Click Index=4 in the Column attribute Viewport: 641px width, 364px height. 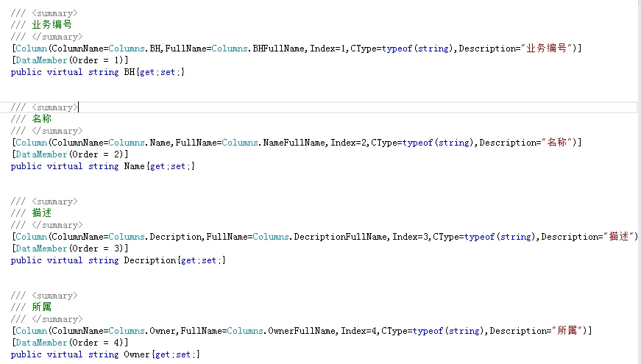pyautogui.click(x=358, y=331)
